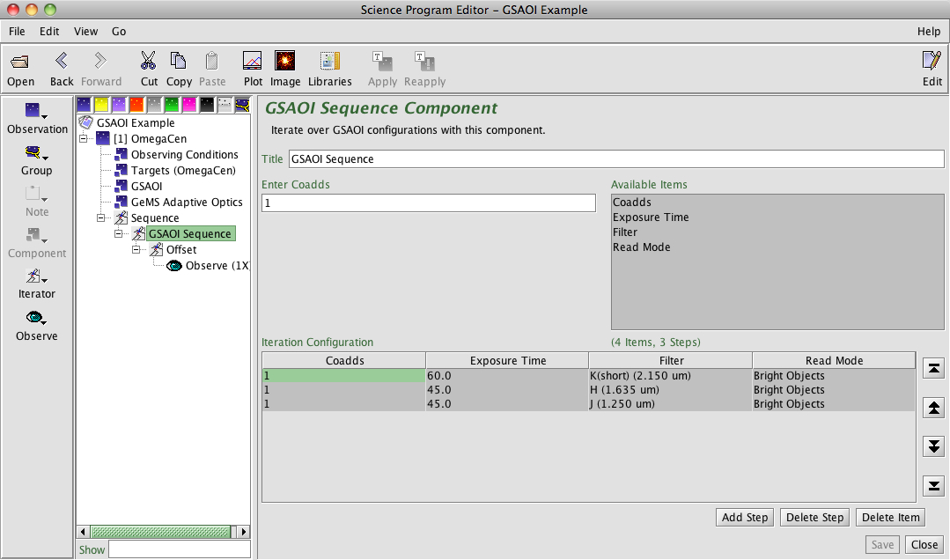
Task: Click the K(short) (2.150 um) filter cell
Action: click(670, 376)
